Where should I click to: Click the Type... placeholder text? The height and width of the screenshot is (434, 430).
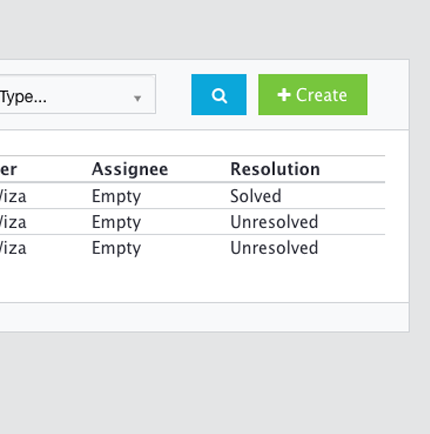[23, 97]
